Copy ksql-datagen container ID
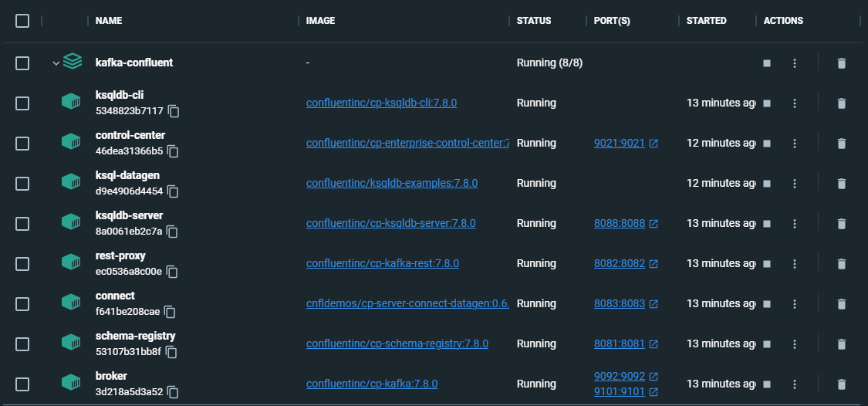868x406 pixels. [173, 191]
